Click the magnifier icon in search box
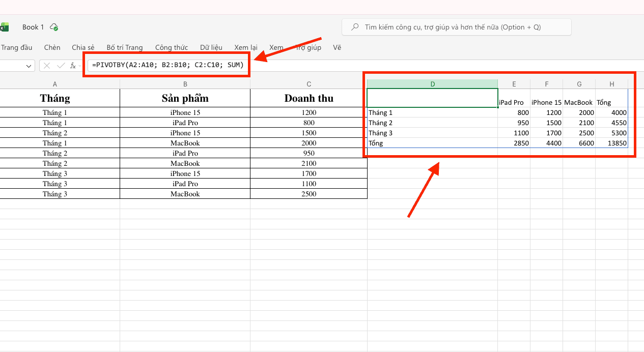This screenshot has height=352, width=644. (354, 27)
